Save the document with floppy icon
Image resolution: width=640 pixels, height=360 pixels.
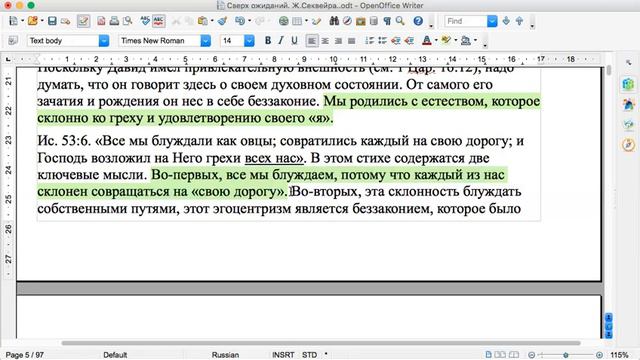(x=52, y=21)
